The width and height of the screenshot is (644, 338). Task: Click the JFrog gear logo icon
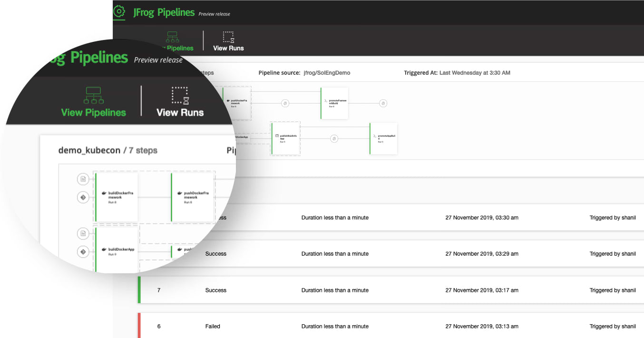tap(119, 12)
